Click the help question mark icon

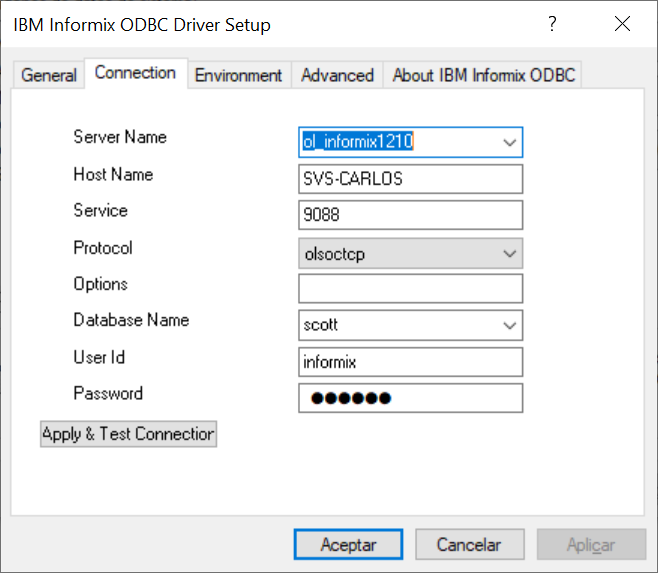click(x=553, y=24)
